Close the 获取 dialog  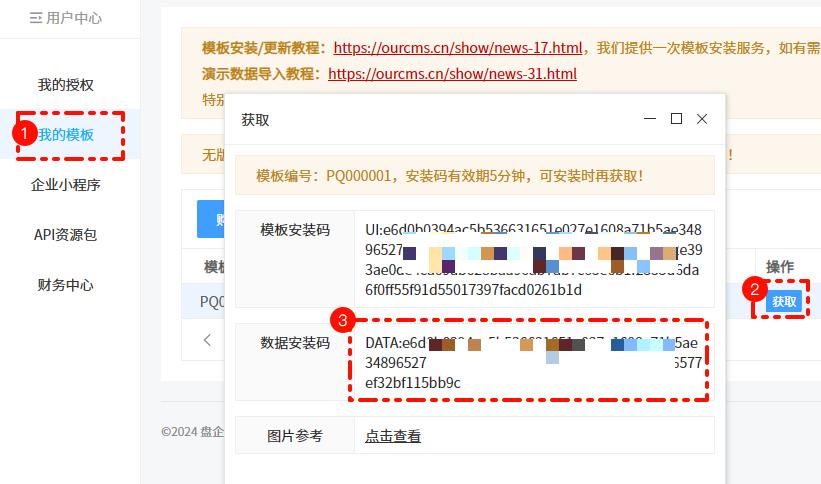click(x=702, y=119)
